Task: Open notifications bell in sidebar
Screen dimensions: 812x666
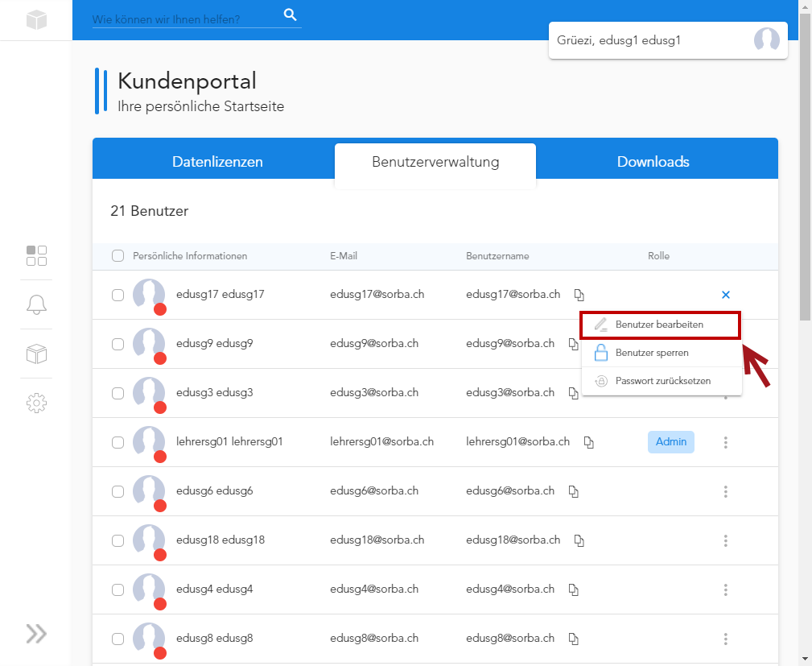Action: pyautogui.click(x=37, y=304)
